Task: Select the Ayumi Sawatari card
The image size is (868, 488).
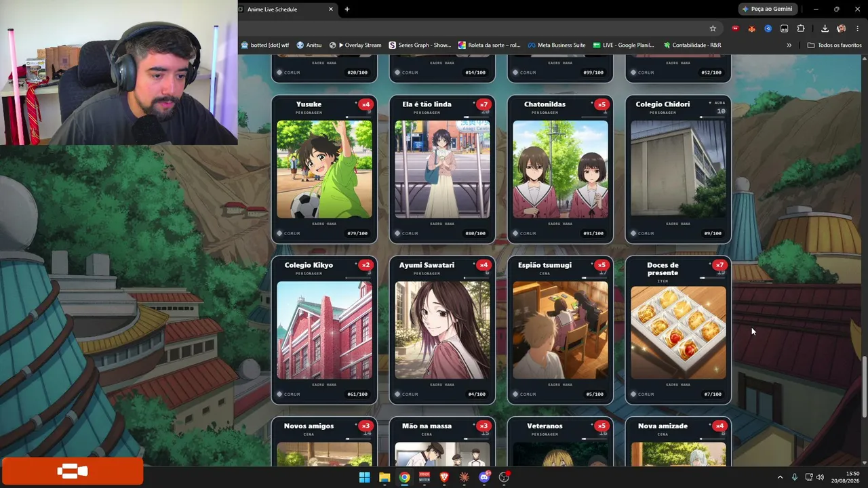Action: tap(442, 330)
